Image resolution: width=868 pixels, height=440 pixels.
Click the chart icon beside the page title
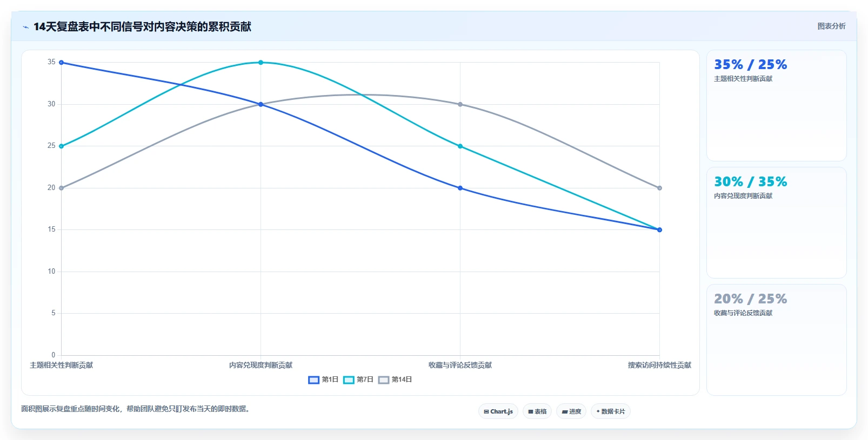(25, 27)
